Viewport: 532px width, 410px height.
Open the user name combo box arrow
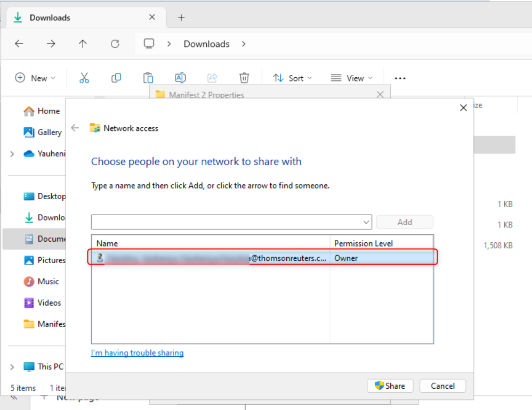tap(366, 222)
